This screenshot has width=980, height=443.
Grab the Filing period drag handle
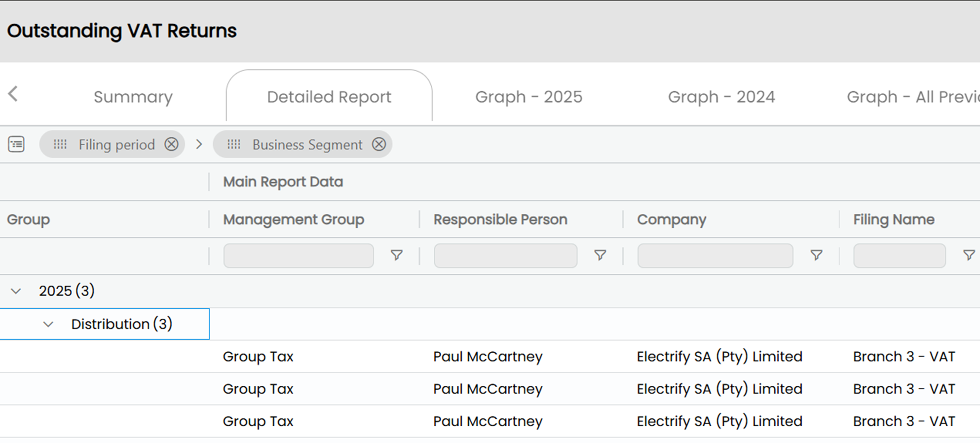60,145
